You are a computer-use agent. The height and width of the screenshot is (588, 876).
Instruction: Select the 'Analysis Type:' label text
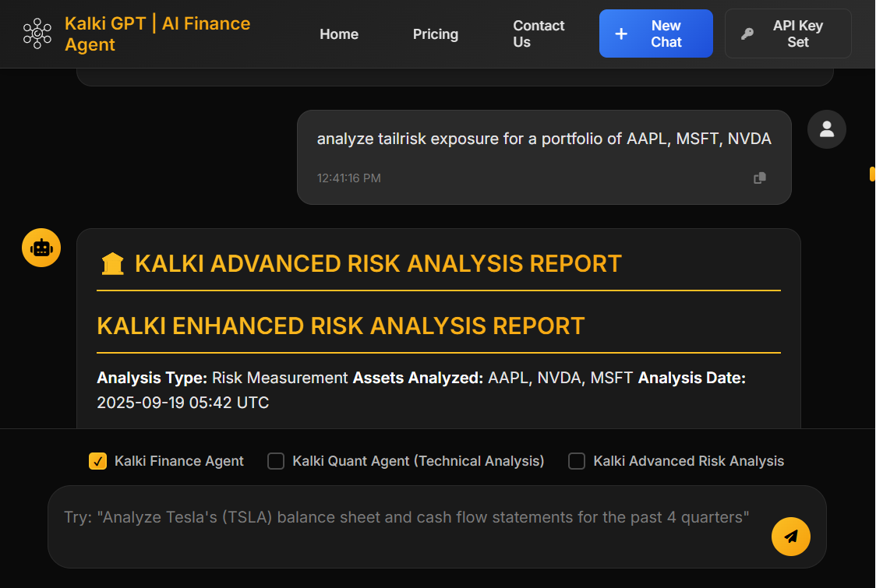click(152, 378)
